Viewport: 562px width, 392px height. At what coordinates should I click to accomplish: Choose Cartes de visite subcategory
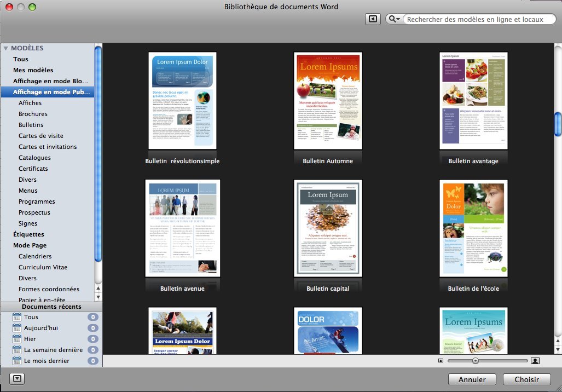pos(41,136)
